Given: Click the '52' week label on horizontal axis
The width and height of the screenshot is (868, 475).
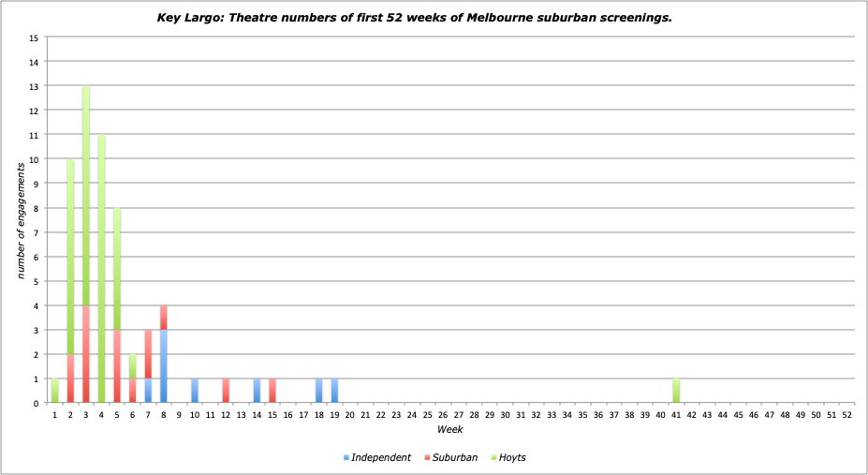Looking at the screenshot, I should 846,414.
